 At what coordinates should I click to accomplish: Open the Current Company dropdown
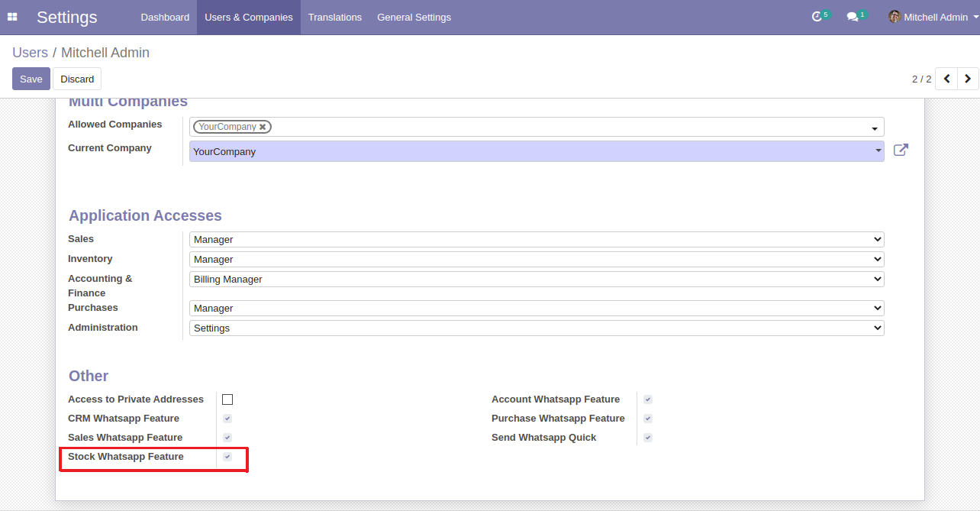coord(537,151)
